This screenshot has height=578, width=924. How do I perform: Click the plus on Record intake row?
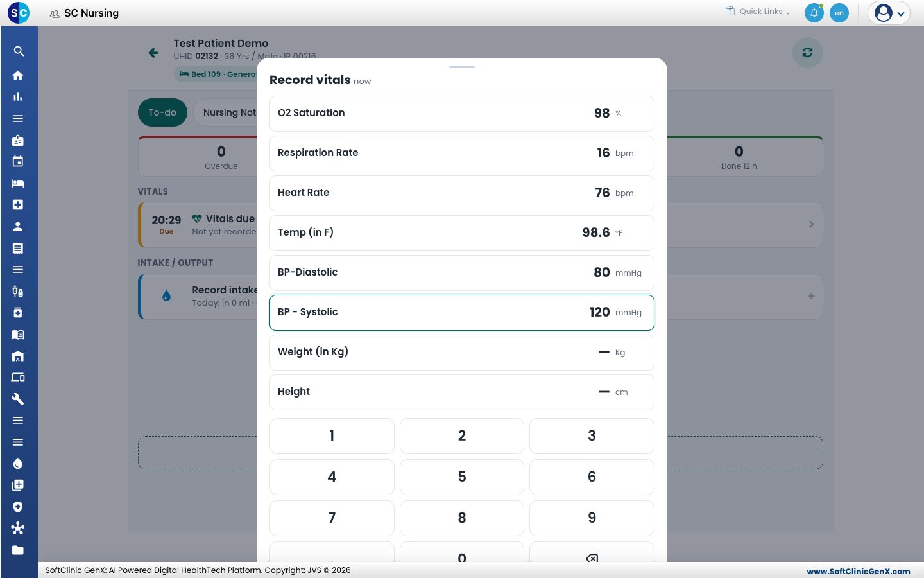pos(811,296)
